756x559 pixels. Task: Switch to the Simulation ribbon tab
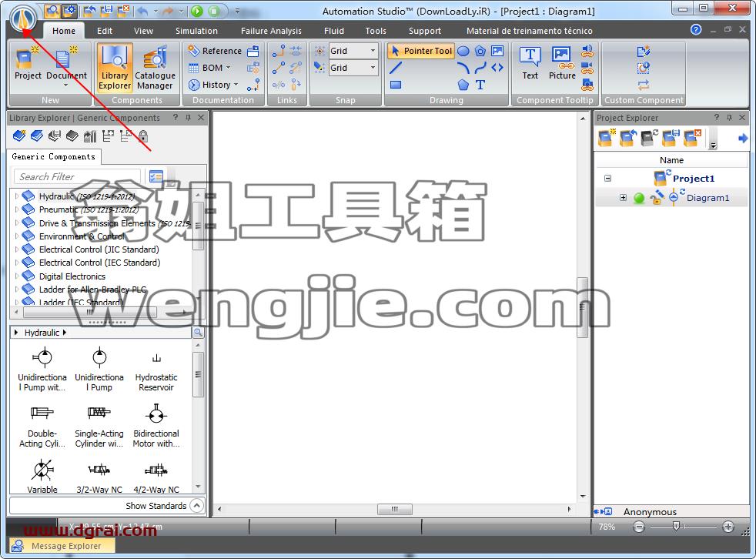(x=196, y=31)
